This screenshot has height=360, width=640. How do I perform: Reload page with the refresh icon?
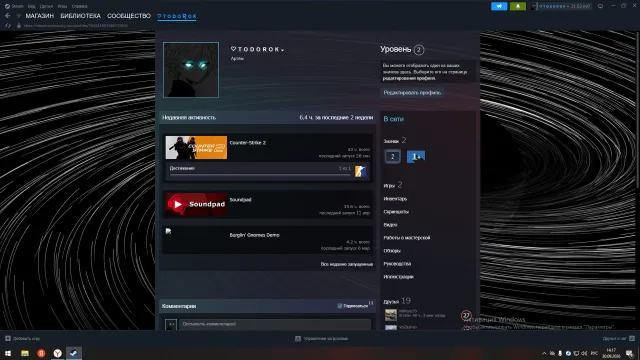pos(7,25)
